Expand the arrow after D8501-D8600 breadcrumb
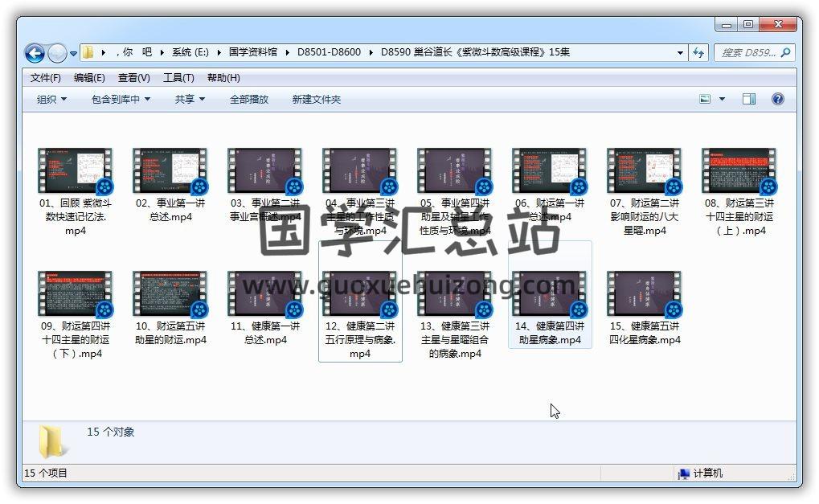The image size is (819, 504). 371,52
